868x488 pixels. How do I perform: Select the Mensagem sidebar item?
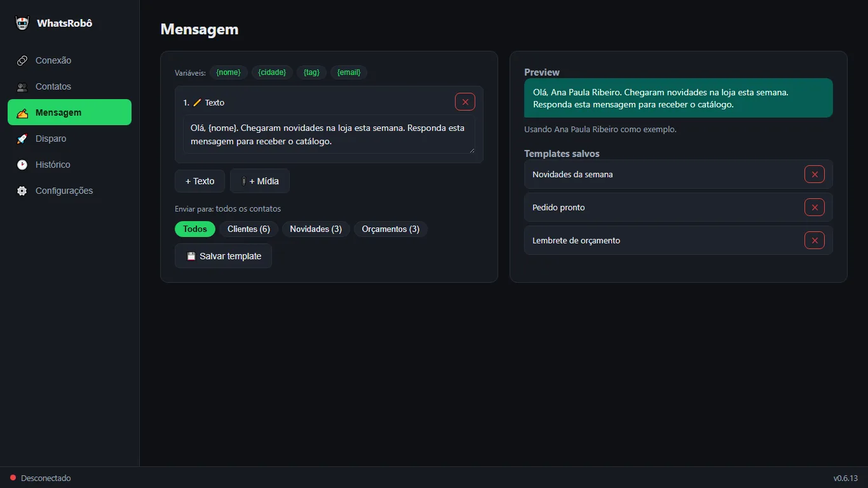pyautogui.click(x=69, y=112)
